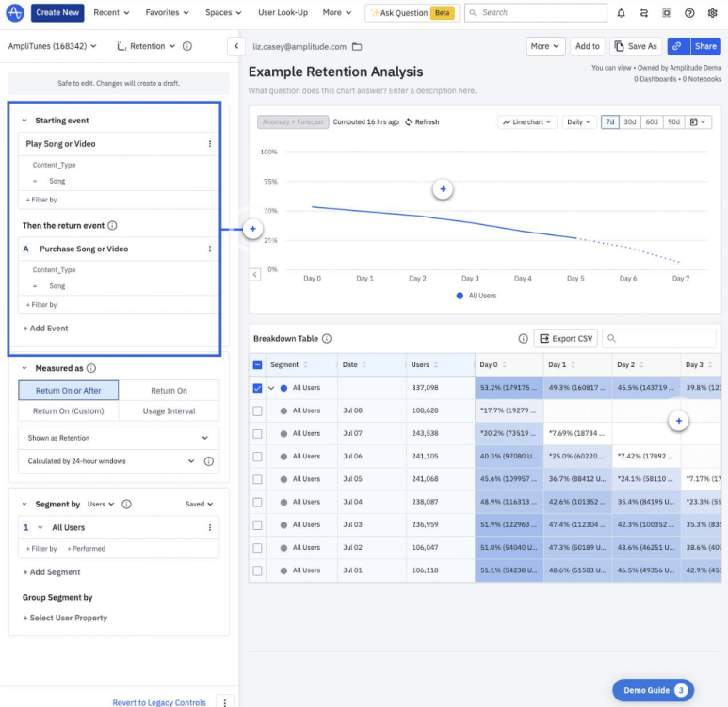Image resolution: width=728 pixels, height=707 pixels.
Task: Check the Jul 06 row checkbox
Action: pos(258,457)
